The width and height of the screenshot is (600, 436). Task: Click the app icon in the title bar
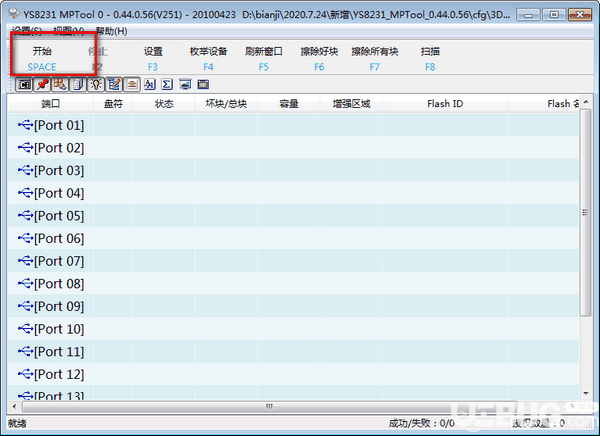pyautogui.click(x=14, y=14)
